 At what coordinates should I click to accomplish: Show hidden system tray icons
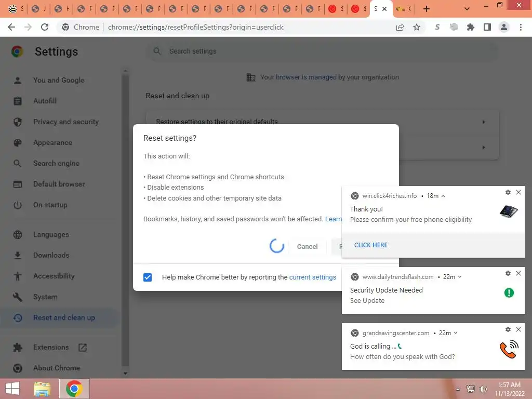coord(458,389)
